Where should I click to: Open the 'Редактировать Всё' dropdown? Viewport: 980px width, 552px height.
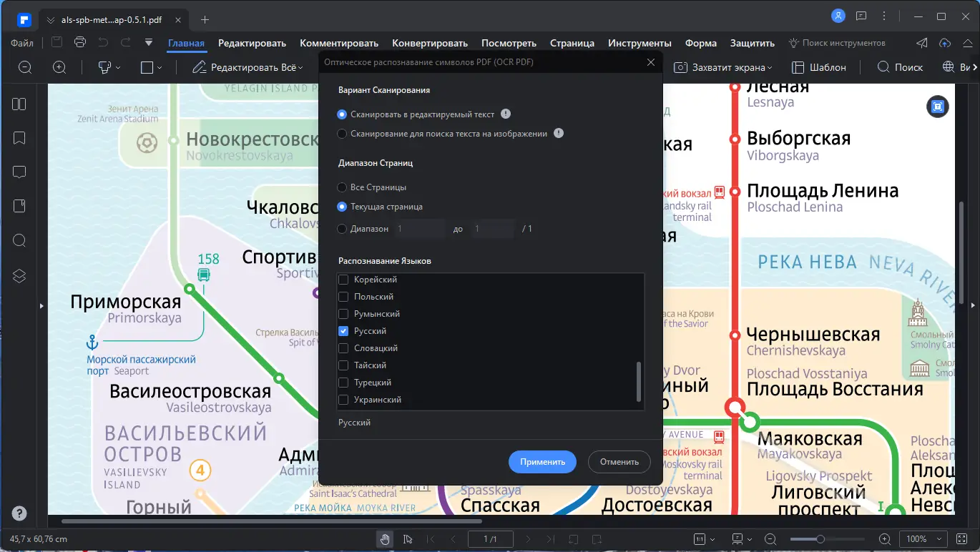pos(247,66)
